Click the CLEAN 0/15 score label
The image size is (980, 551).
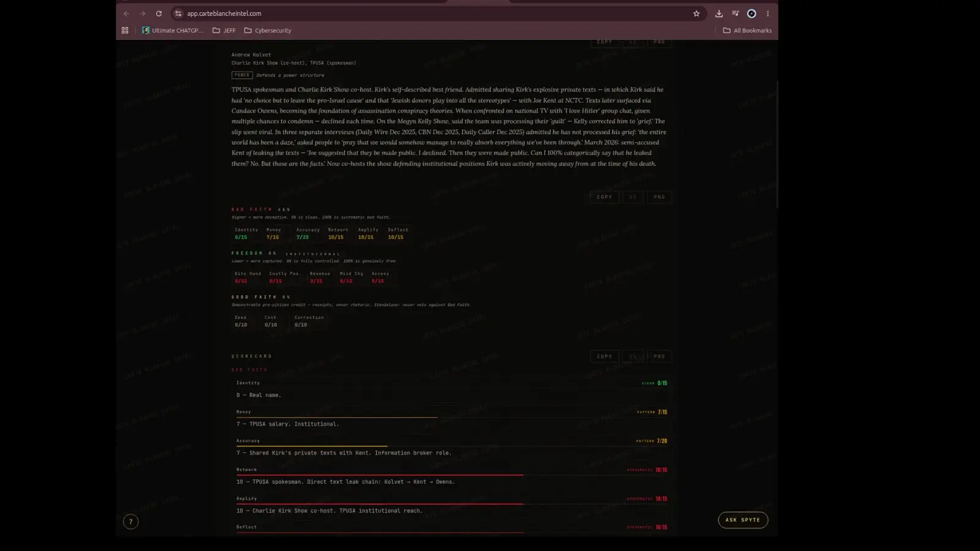click(x=654, y=383)
